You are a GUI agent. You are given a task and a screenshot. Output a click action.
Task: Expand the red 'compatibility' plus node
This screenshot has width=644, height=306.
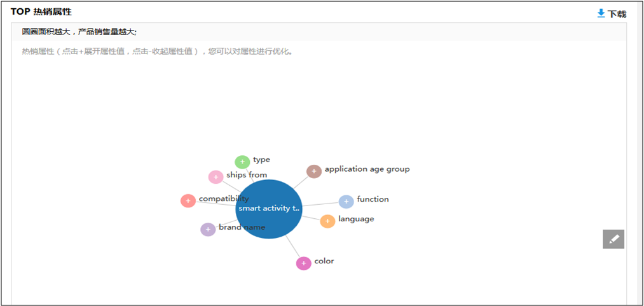click(x=188, y=201)
